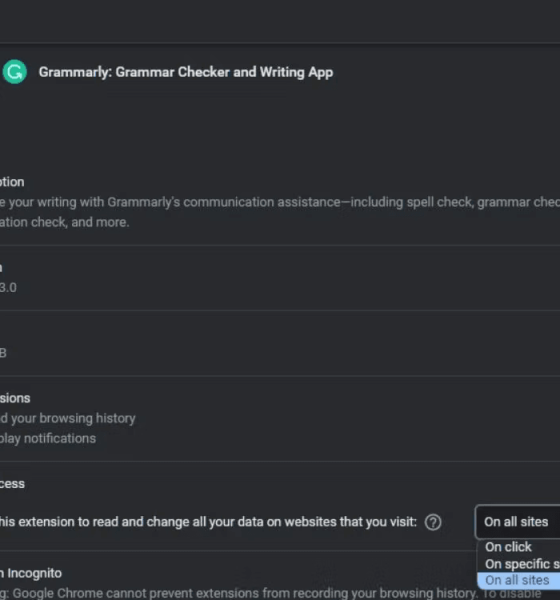Click the word Grammarly's in the description

tap(144, 202)
